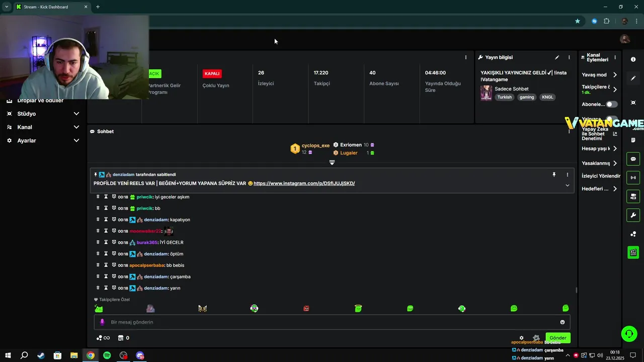Click the Sadece Sohbet category thumbnail

click(x=486, y=93)
